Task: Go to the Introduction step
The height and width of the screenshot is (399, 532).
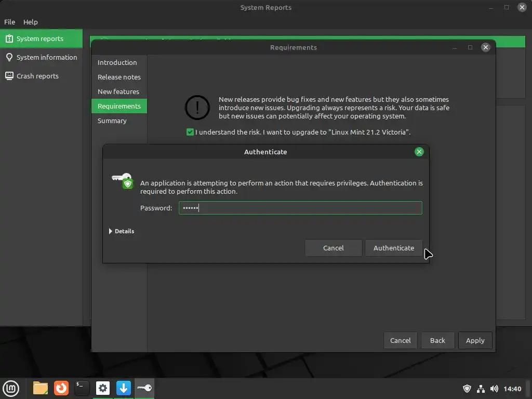Action: coord(119,62)
